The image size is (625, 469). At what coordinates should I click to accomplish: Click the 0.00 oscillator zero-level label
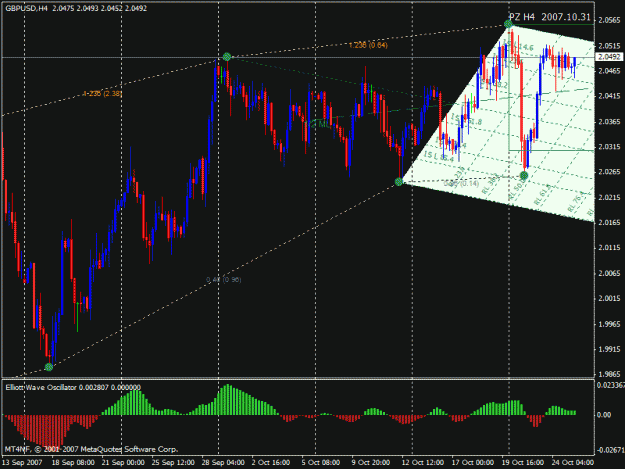(x=604, y=415)
